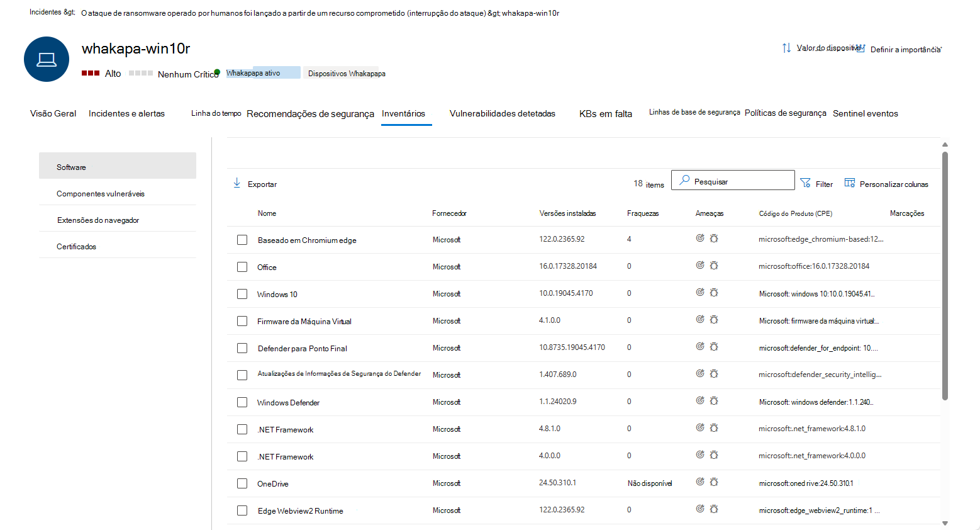Screen dimensions: 980x530
Task: Click the scrollbar down arrow at the list bottom
Action: pos(945,523)
